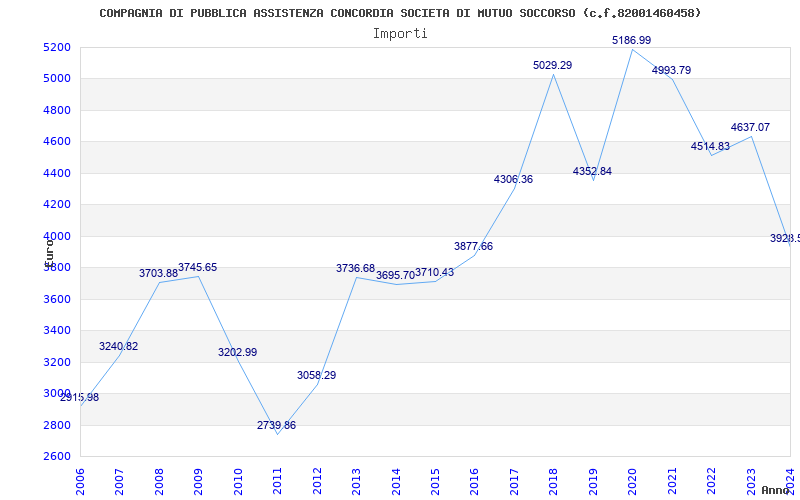The image size is (800, 500).
Task: Click the x-axis year 2009
Action: tap(198, 482)
